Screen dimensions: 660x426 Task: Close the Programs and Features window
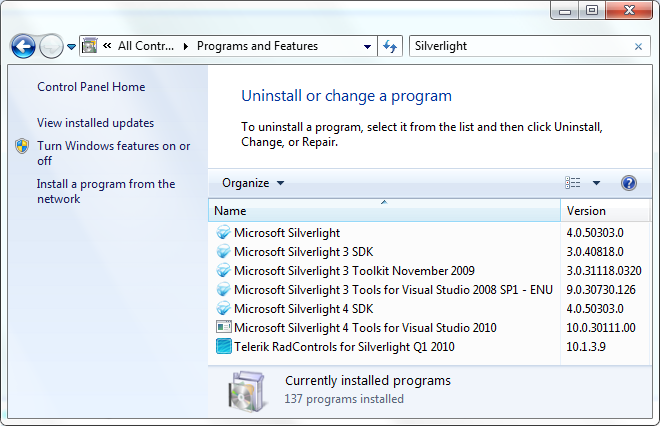(x=629, y=11)
